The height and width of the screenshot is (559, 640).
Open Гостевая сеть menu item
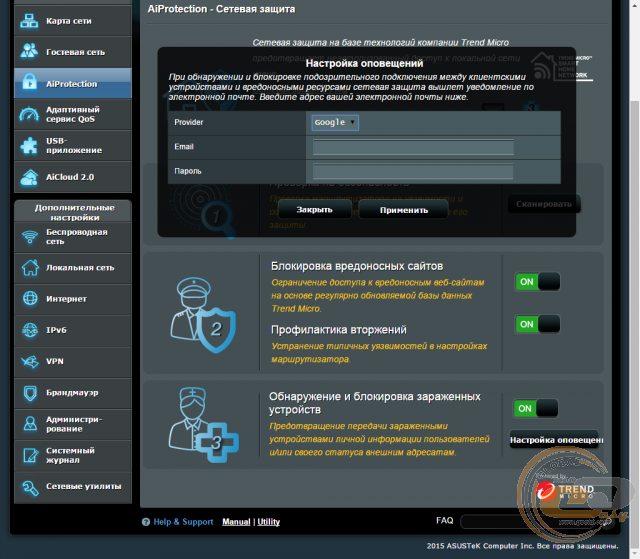point(73,52)
